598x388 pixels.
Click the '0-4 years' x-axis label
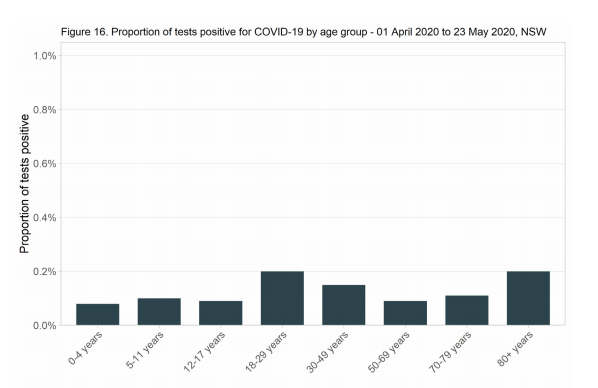pyautogui.click(x=85, y=348)
